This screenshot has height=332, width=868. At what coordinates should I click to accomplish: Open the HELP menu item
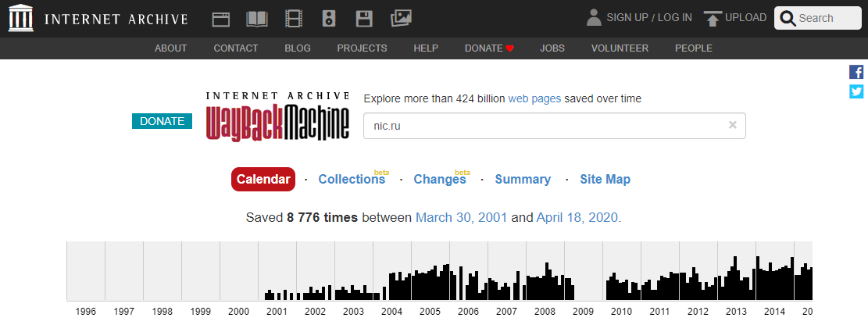[x=426, y=48]
